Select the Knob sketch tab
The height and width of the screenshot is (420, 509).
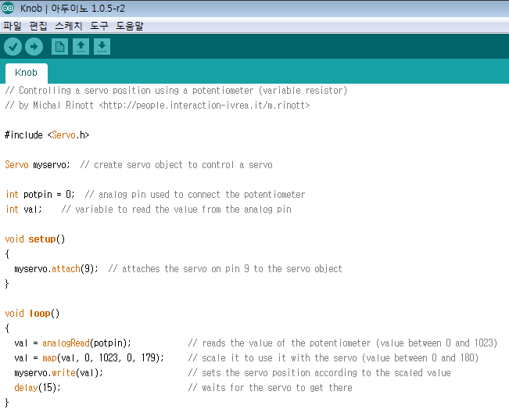[27, 73]
